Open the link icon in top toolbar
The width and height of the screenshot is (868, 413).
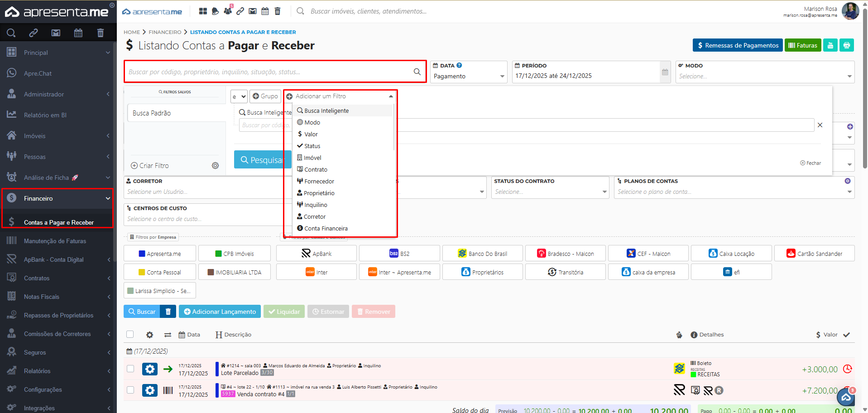click(x=240, y=11)
